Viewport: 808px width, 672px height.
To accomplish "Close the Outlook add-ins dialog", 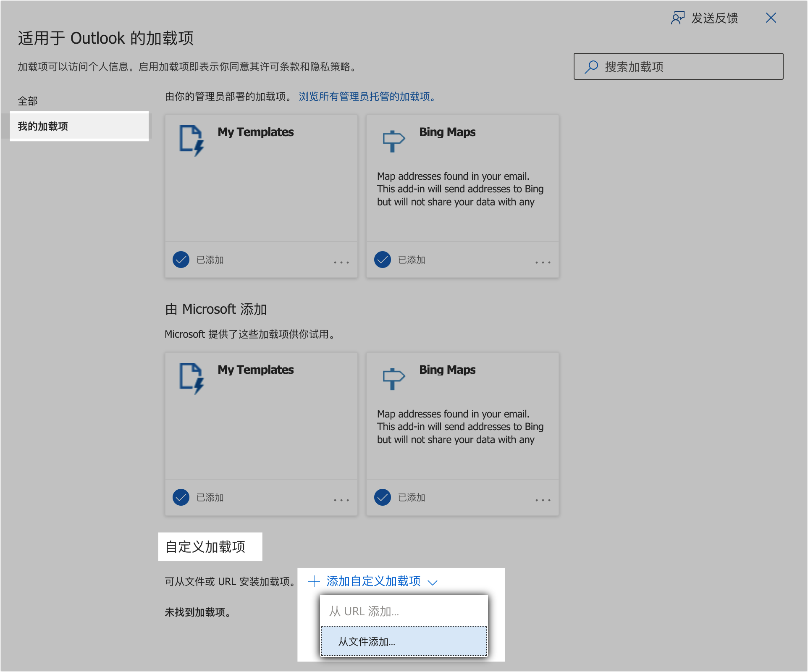I will click(x=771, y=18).
